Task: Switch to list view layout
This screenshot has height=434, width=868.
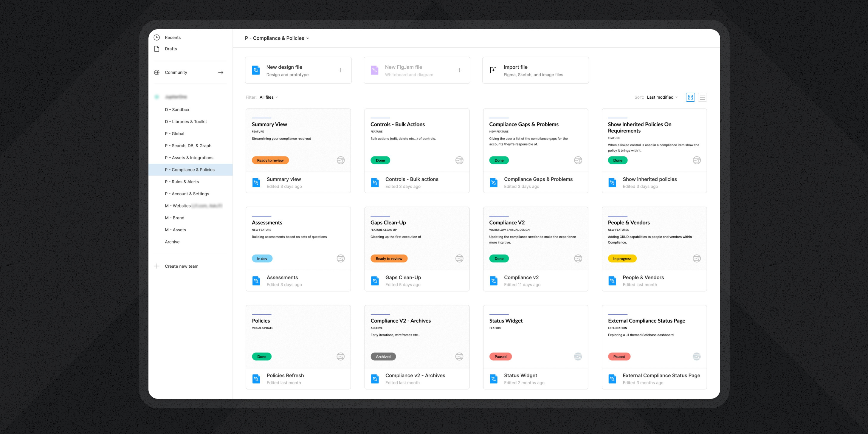Action: (703, 97)
